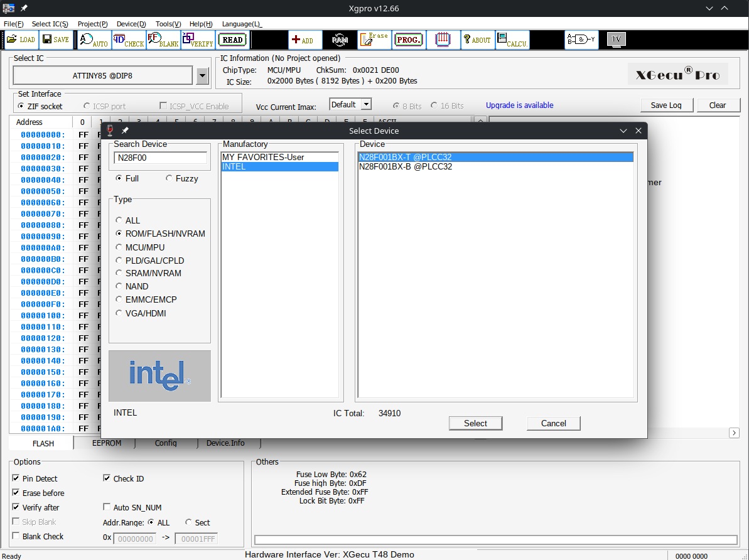Screen dimensions: 749x560
Task: Select MY FAVORITES-User in Manufactory list
Action: point(280,157)
